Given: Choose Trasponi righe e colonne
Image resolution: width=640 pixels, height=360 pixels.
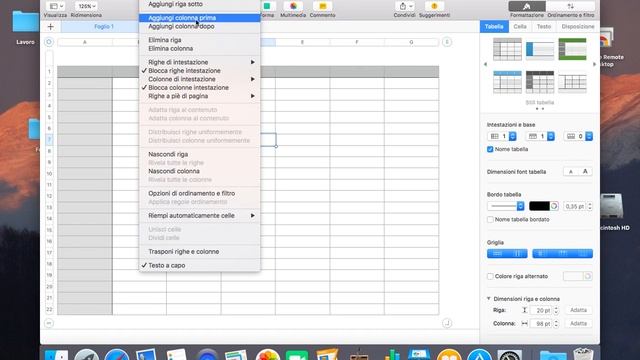Looking at the screenshot, I should click(199, 251).
